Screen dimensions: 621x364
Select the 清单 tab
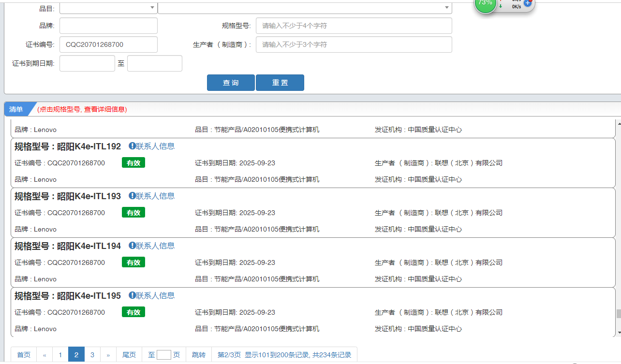16,109
